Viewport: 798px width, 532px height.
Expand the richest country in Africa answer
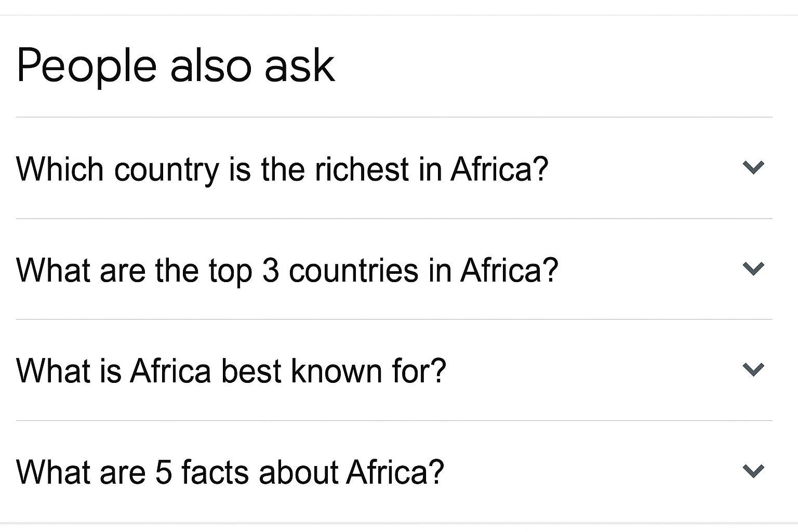pyautogui.click(x=753, y=167)
